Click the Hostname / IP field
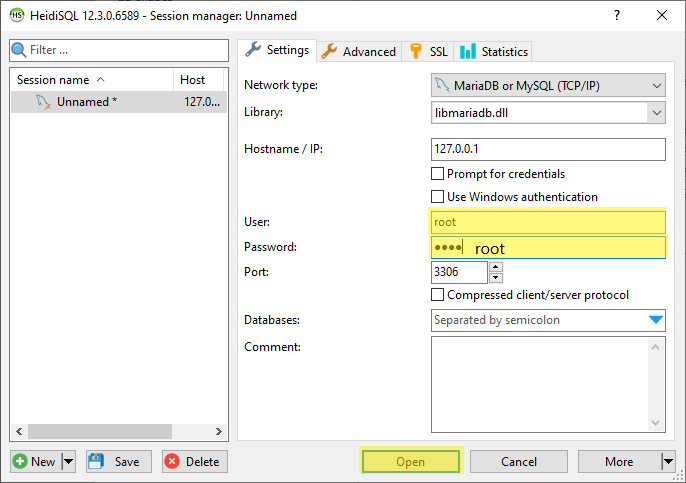This screenshot has height=483, width=686. 548,149
